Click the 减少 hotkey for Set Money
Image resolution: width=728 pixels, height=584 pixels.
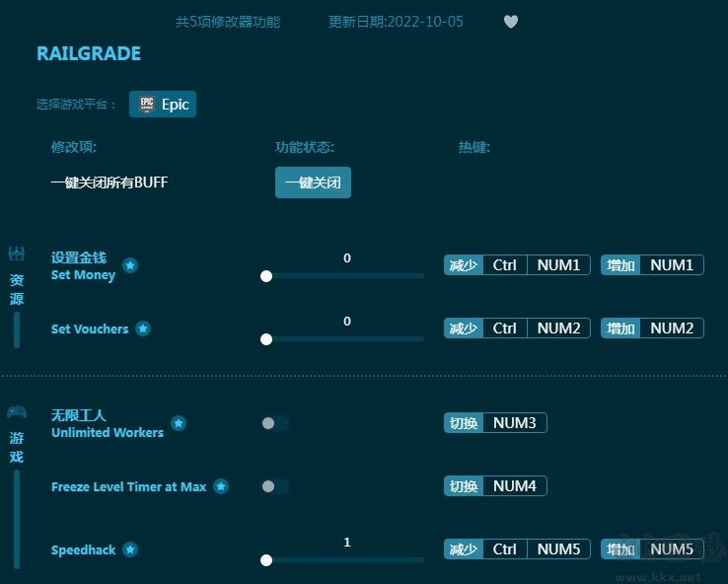(464, 265)
